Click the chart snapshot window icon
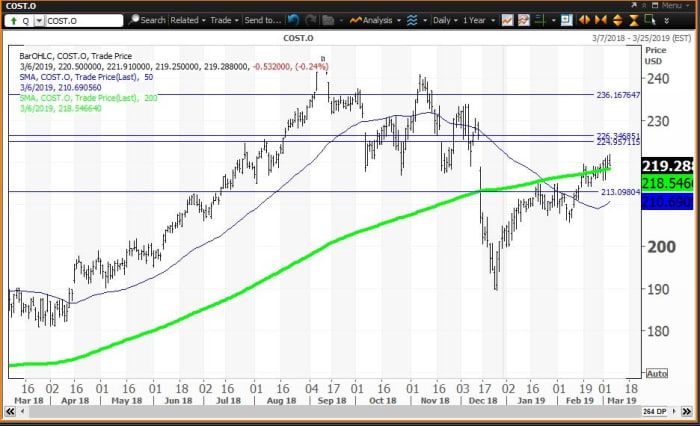The width and height of the screenshot is (700, 426). [x=567, y=20]
